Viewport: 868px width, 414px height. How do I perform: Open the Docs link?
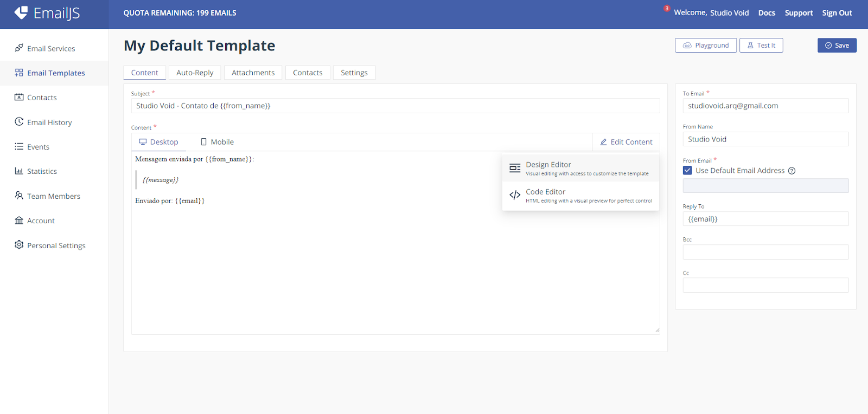pyautogui.click(x=767, y=13)
